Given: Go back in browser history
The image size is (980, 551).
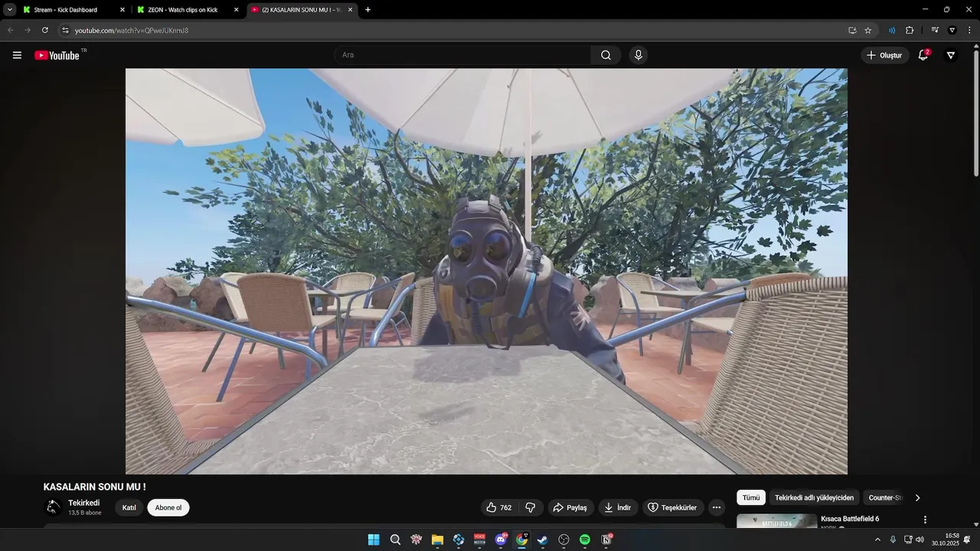Looking at the screenshot, I should pos(11,31).
